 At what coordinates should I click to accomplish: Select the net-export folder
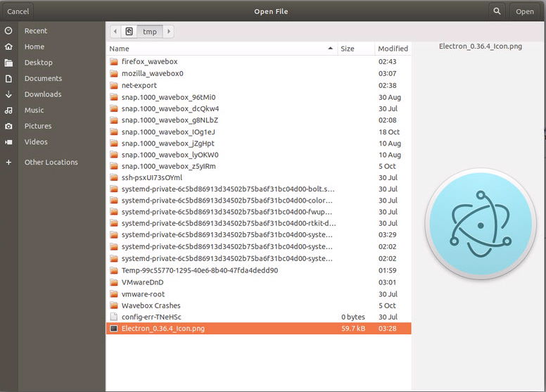pos(258,85)
